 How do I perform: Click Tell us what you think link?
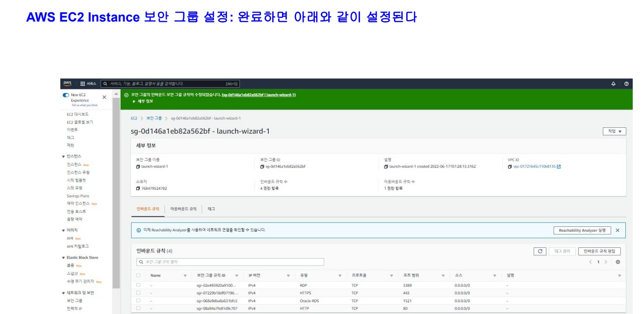coord(84,105)
